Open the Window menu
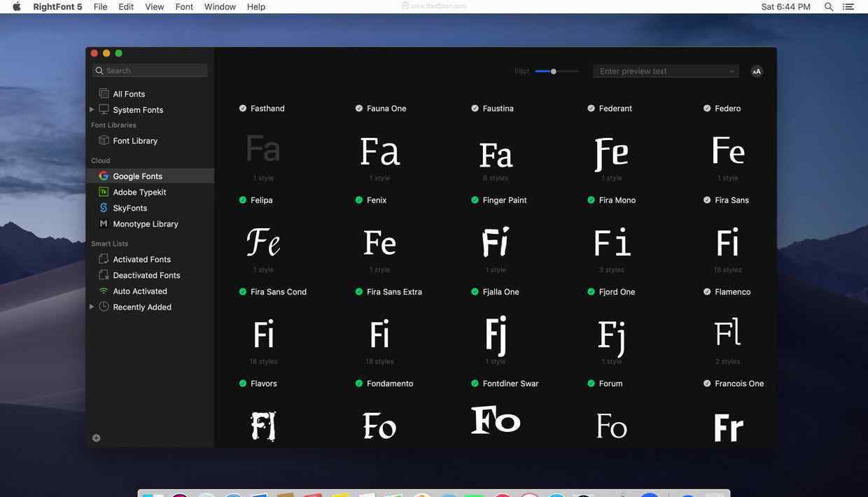The height and width of the screenshot is (497, 868). point(220,6)
